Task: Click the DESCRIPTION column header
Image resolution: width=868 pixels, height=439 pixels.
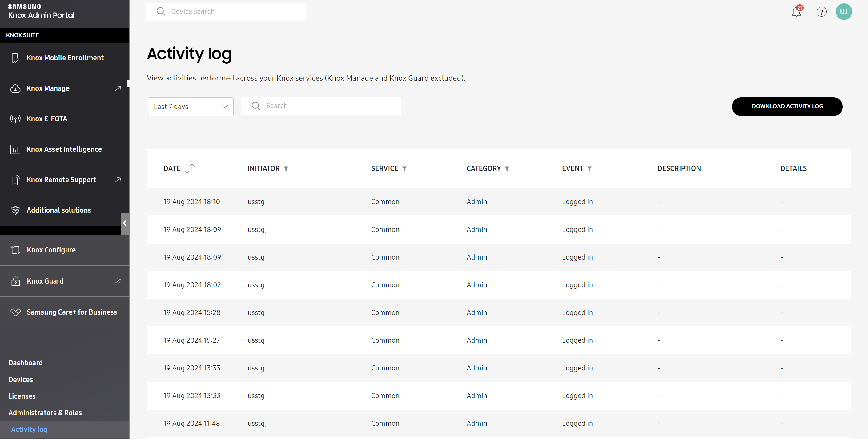Action: (679, 168)
